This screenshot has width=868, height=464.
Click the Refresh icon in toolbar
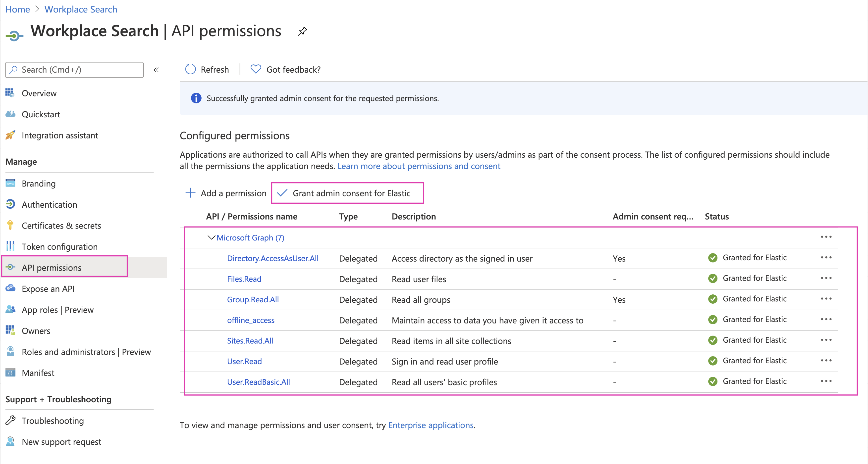point(190,69)
